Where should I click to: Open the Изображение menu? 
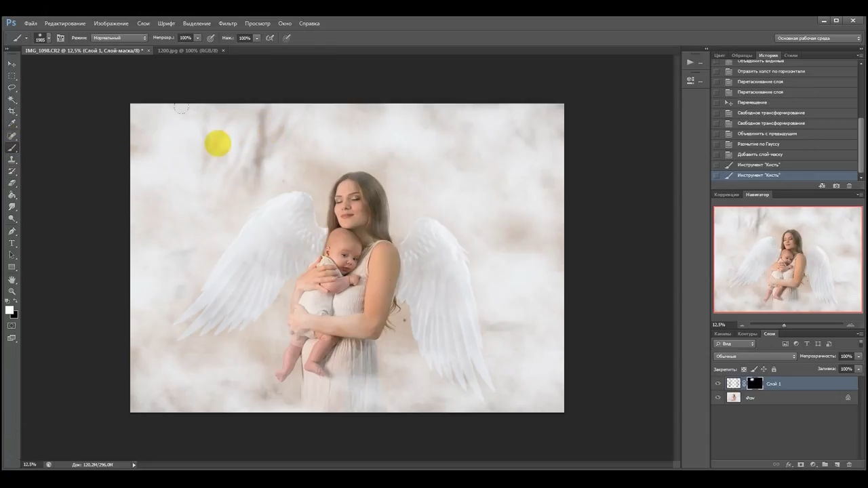(x=111, y=23)
